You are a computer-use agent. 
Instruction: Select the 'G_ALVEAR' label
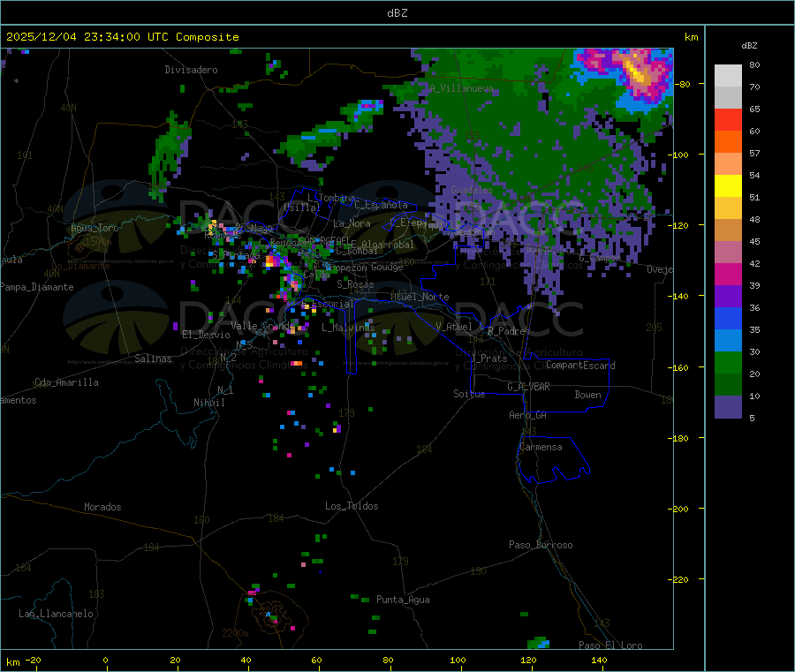pos(528,387)
